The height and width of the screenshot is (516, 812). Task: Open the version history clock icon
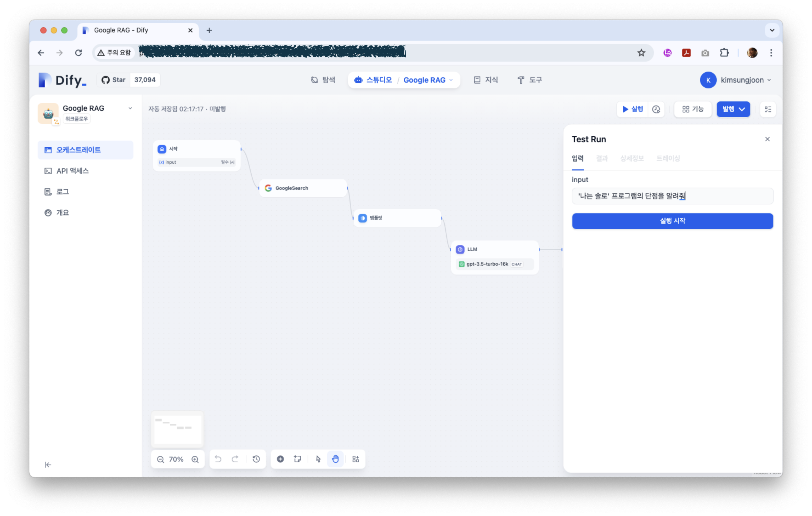coord(256,459)
